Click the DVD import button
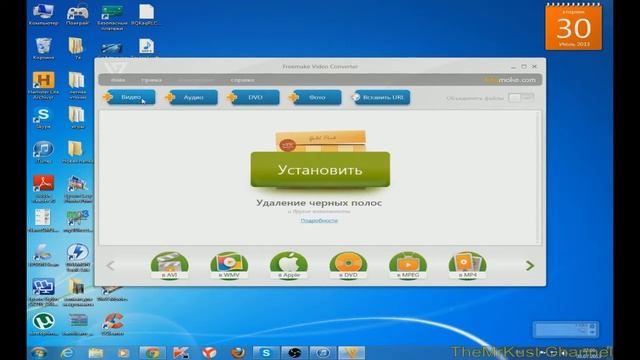 click(255, 98)
